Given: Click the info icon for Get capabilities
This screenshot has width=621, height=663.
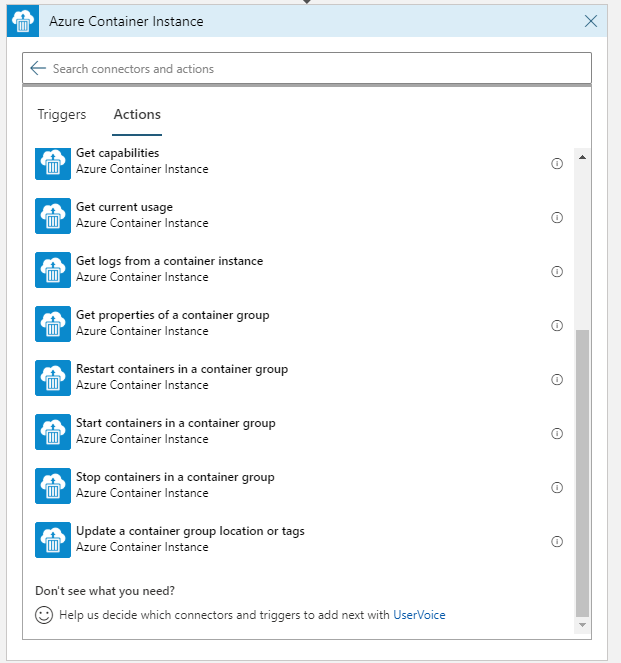Looking at the screenshot, I should (x=557, y=164).
